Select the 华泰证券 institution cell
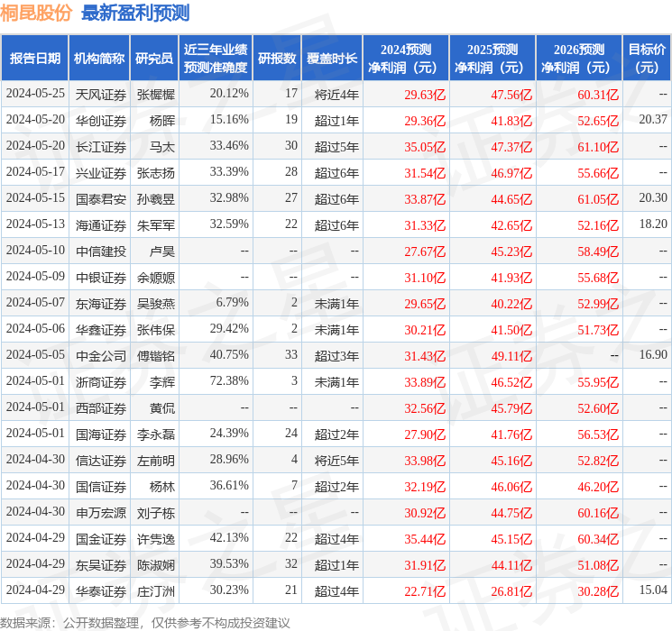The width and height of the screenshot is (672, 631). pyautogui.click(x=101, y=591)
